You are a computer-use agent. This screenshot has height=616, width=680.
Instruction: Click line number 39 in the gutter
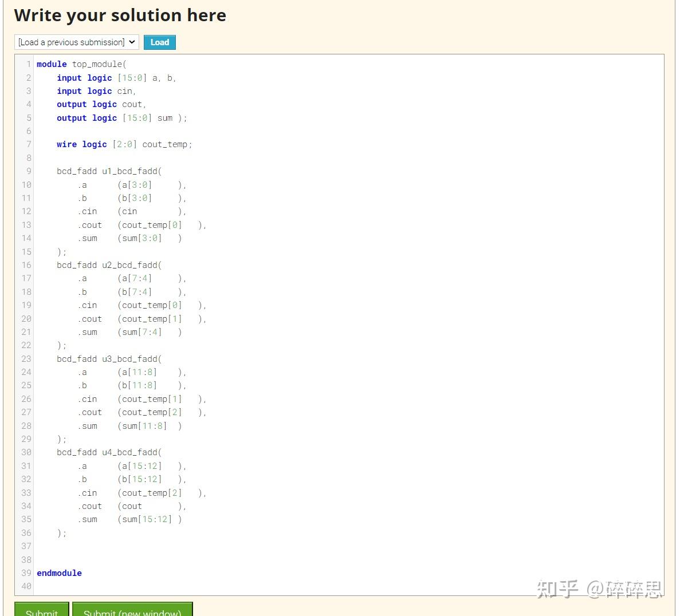(x=26, y=572)
